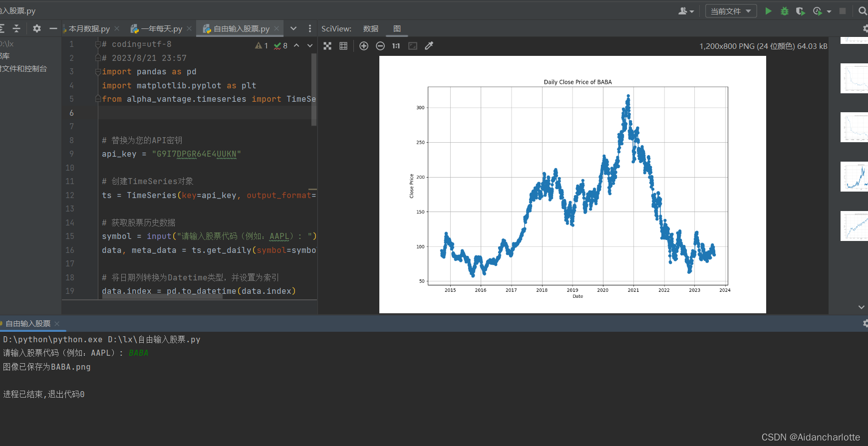The image size is (868, 446).
Task: Open the 当前文件 run configuration dropdown
Action: click(x=731, y=11)
